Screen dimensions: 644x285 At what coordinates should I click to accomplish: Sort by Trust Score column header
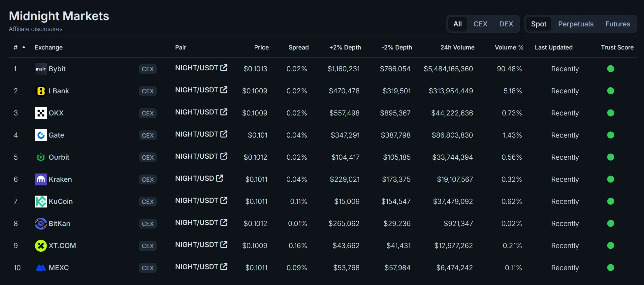coord(617,47)
